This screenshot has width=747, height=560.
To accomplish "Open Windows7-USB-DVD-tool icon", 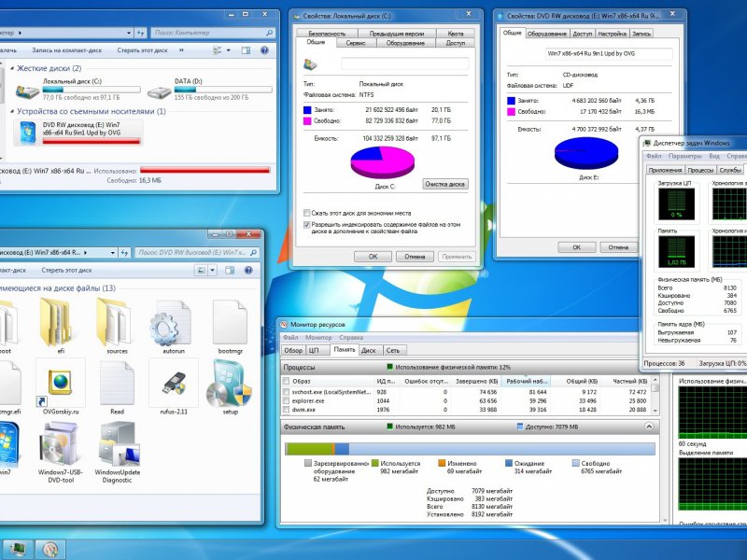I will click(59, 444).
